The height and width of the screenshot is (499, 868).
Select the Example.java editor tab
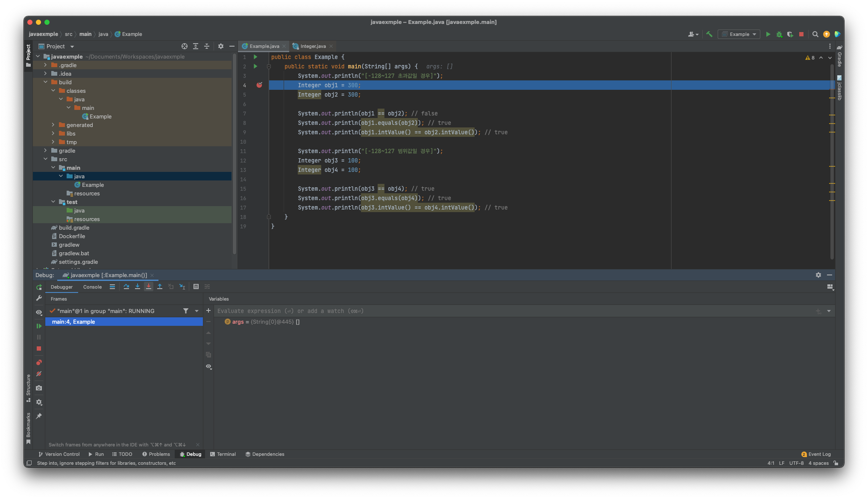pos(264,46)
